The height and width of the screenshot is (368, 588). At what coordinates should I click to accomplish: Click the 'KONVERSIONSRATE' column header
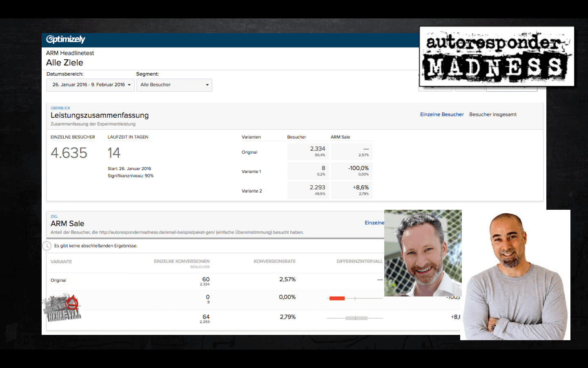click(275, 261)
